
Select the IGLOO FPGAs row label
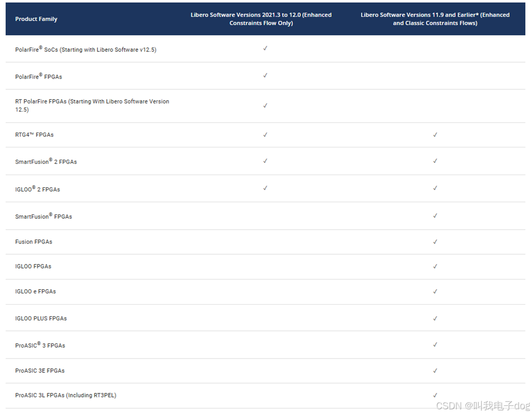click(x=33, y=266)
